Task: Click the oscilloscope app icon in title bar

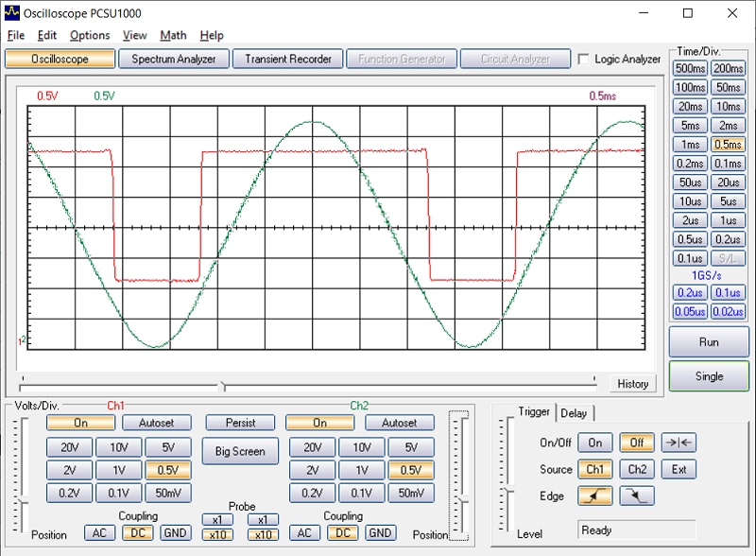Action: pyautogui.click(x=12, y=13)
